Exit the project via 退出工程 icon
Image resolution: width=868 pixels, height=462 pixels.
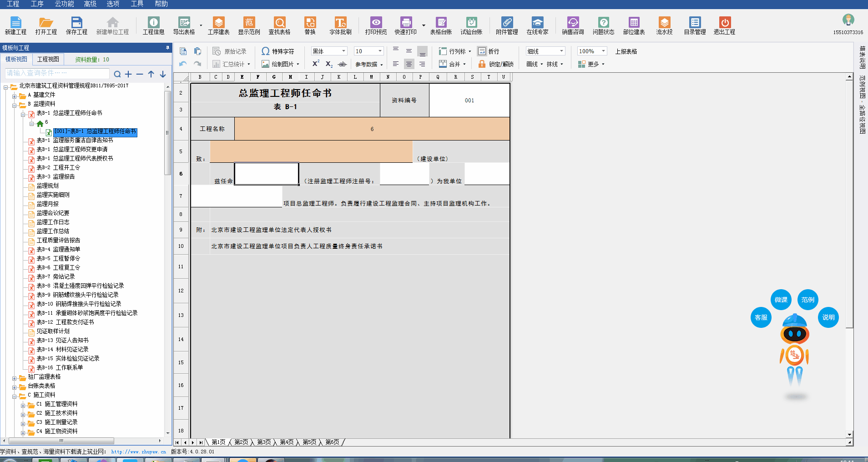[724, 25]
